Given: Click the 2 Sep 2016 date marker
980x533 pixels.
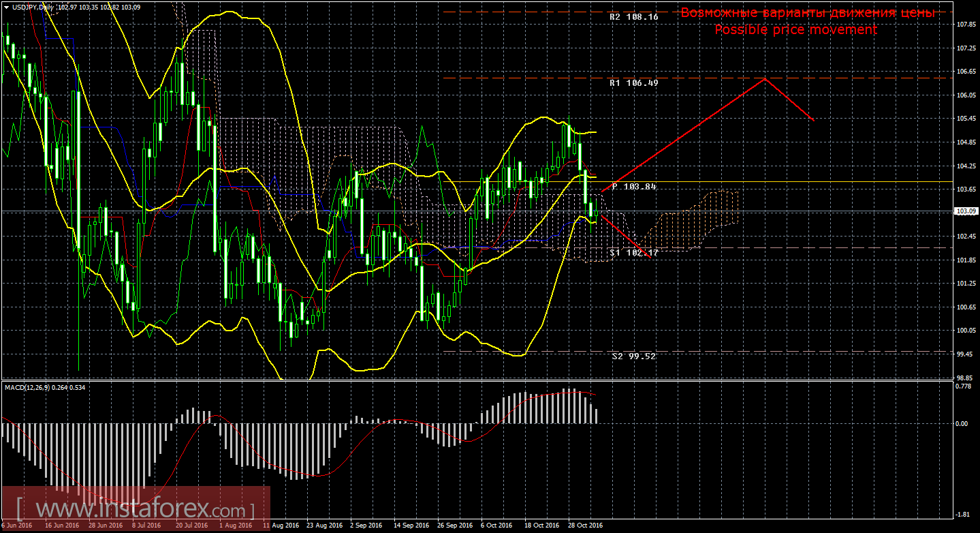Looking at the screenshot, I should point(366,526).
